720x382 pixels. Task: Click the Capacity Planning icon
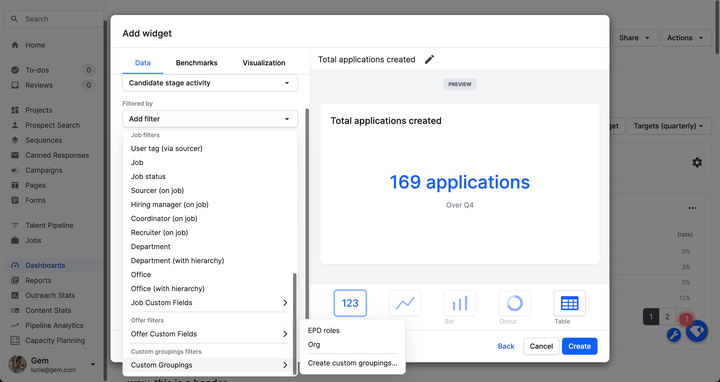[15, 340]
